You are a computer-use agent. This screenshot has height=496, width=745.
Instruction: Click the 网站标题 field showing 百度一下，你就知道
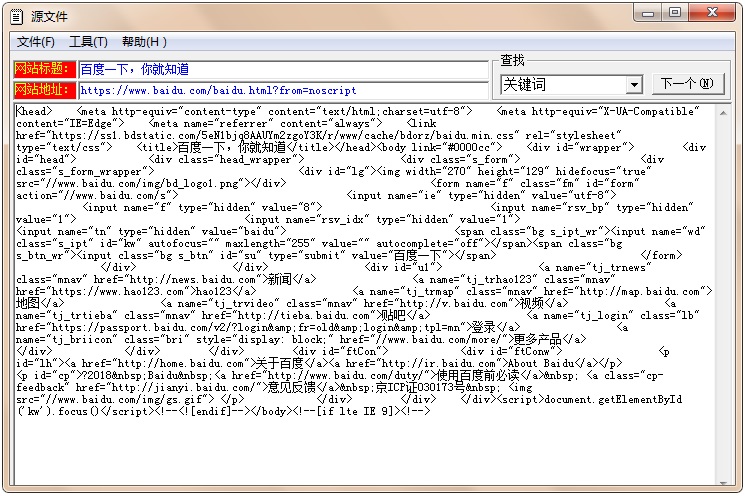[x=283, y=69]
